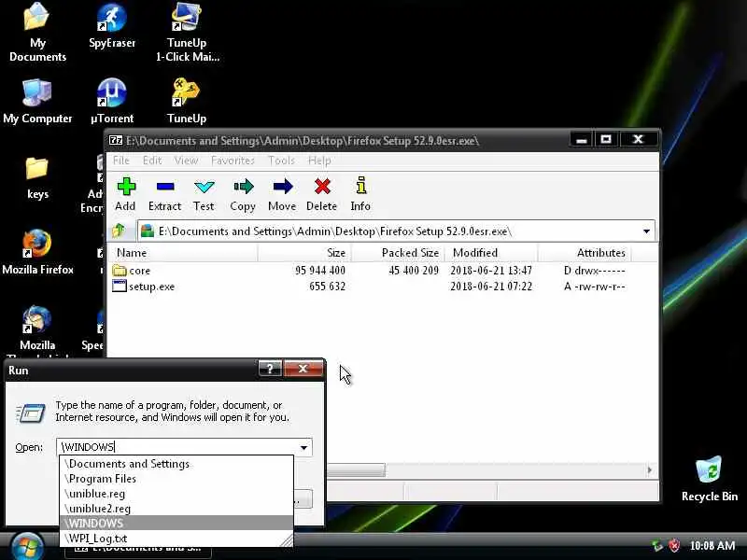Select the TuneUp desktop shortcut
The width and height of the screenshot is (747, 560).
(x=187, y=103)
